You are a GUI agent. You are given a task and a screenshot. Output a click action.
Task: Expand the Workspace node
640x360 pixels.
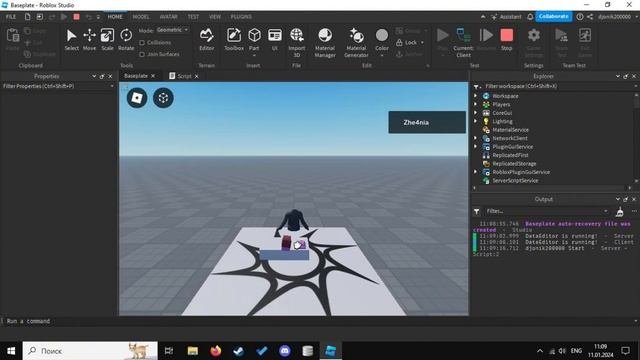476,96
